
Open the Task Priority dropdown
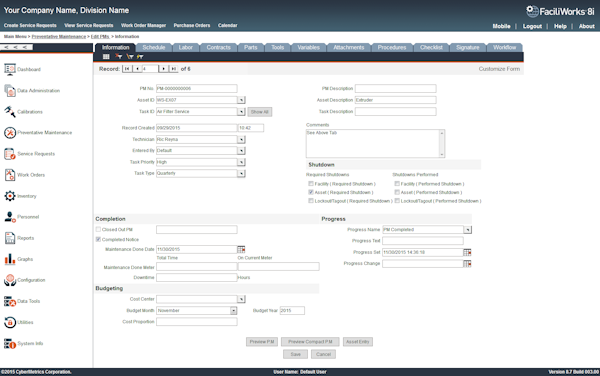click(x=241, y=162)
